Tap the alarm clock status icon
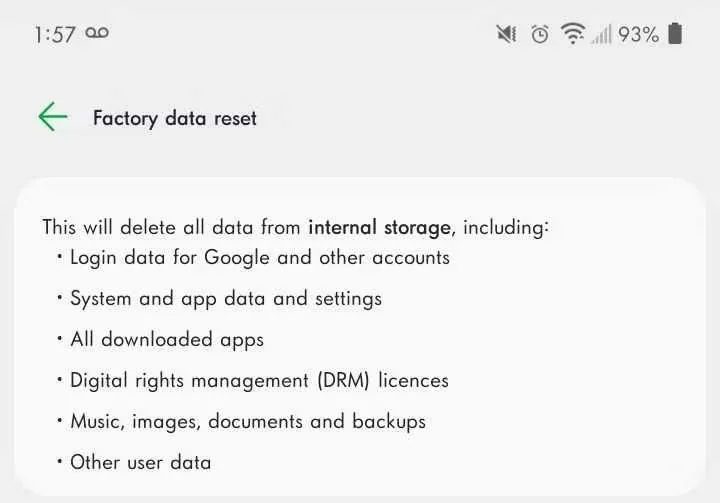 click(540, 34)
